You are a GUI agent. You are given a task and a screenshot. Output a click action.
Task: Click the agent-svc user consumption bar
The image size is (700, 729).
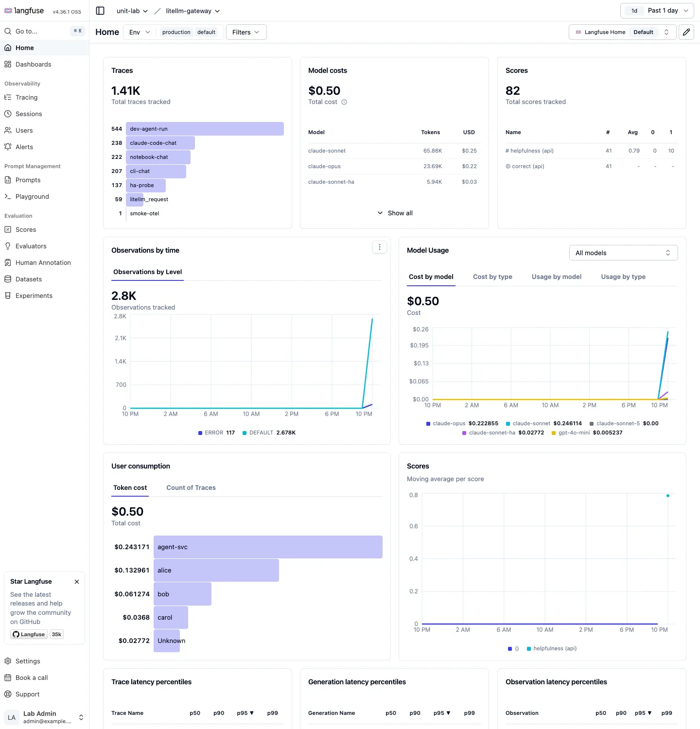click(268, 547)
